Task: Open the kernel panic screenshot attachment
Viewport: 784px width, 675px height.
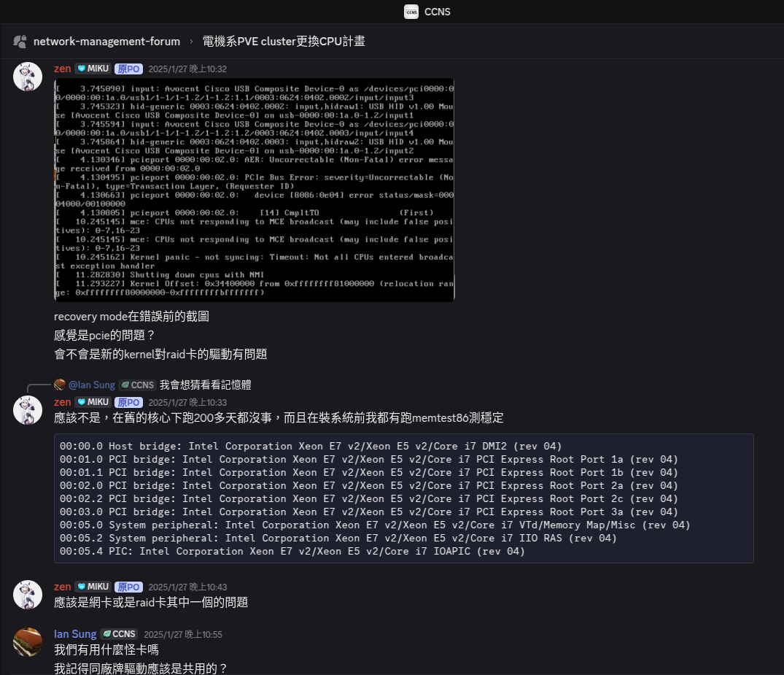Action: click(x=254, y=190)
